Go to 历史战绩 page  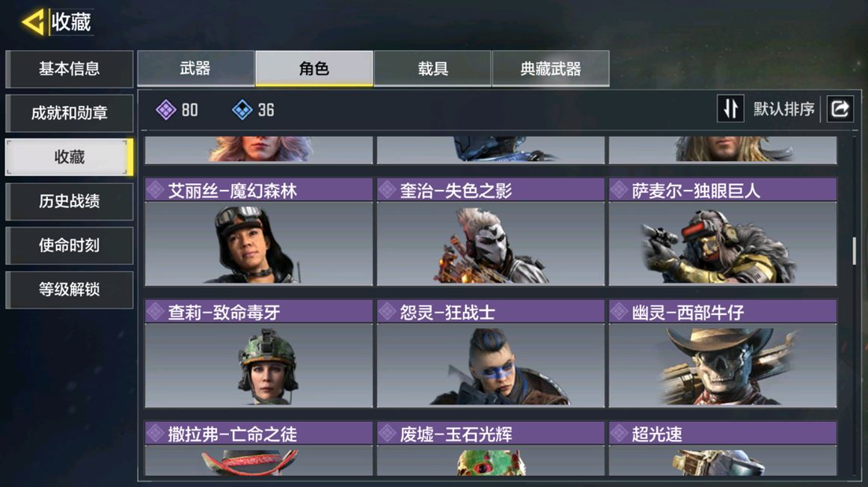69,201
